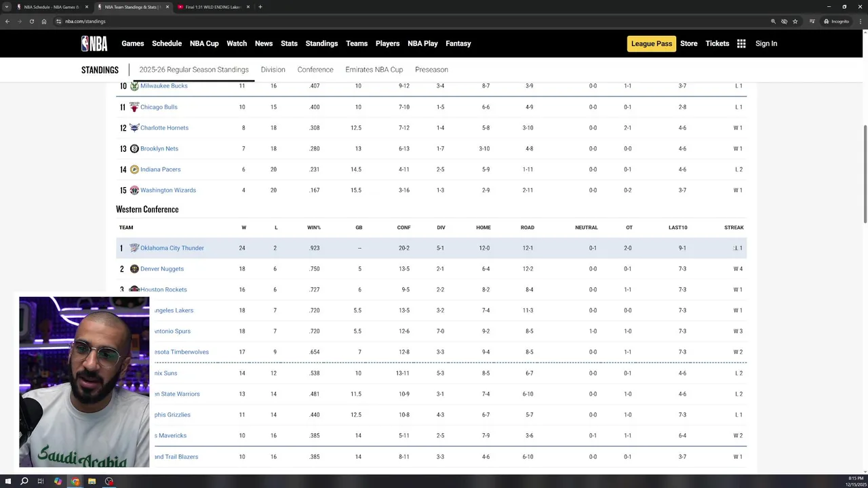Open the Chrome three-dot menu
The height and width of the screenshot is (488, 868).
click(x=862, y=21)
